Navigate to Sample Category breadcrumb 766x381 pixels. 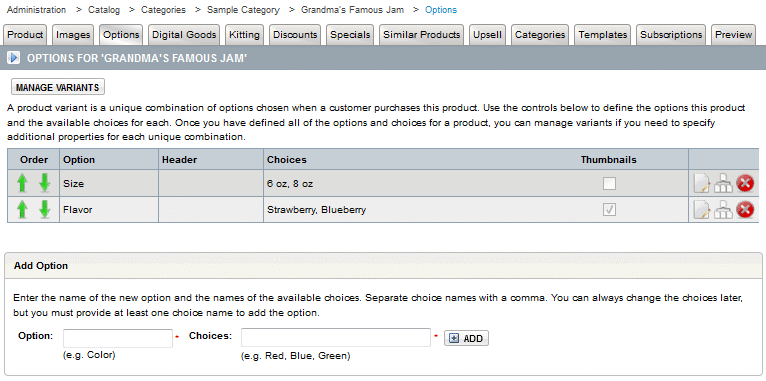pos(243,10)
